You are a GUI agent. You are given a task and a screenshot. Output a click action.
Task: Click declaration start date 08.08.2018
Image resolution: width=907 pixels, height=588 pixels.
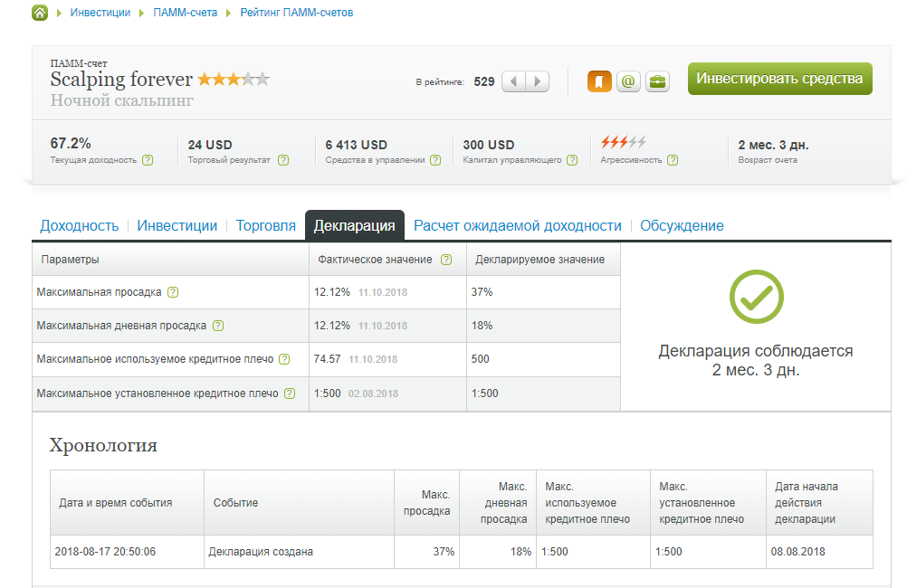click(797, 552)
